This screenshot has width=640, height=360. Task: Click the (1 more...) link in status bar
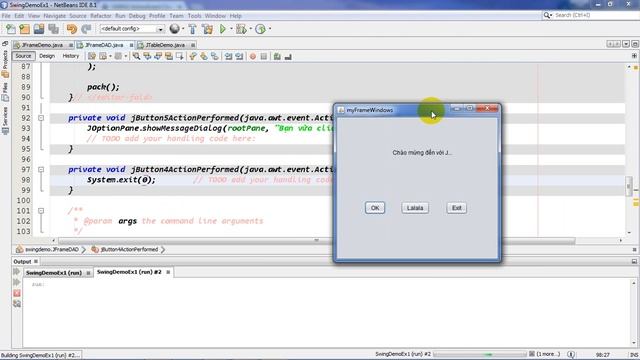click(x=548, y=354)
